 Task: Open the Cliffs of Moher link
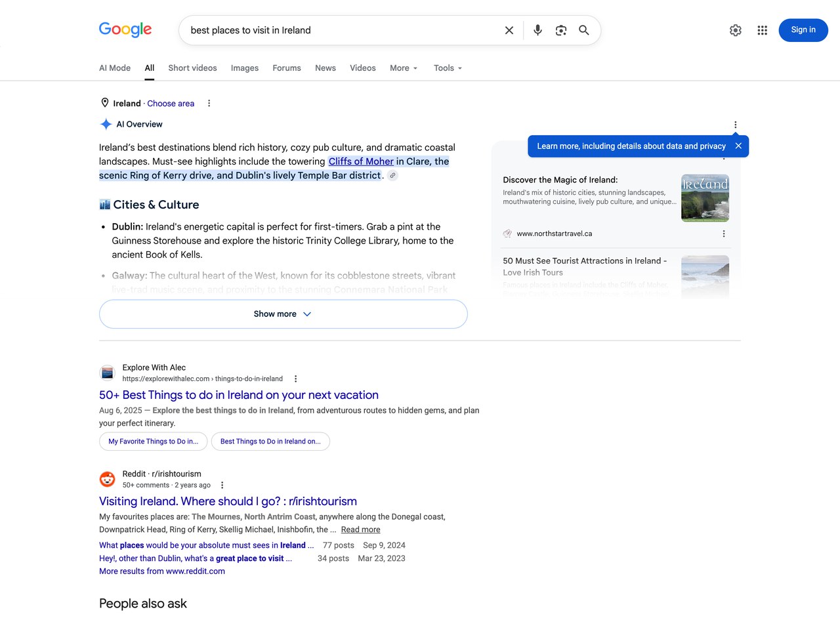coord(361,161)
